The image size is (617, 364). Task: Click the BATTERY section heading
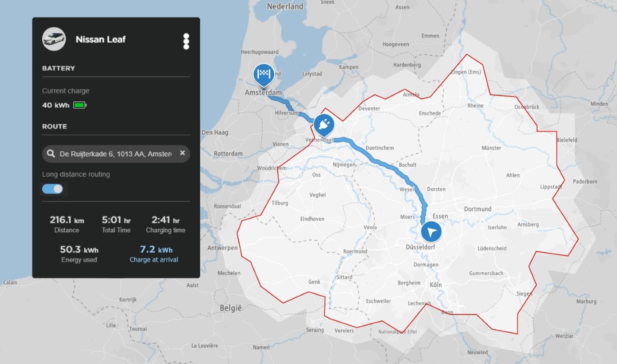58,68
